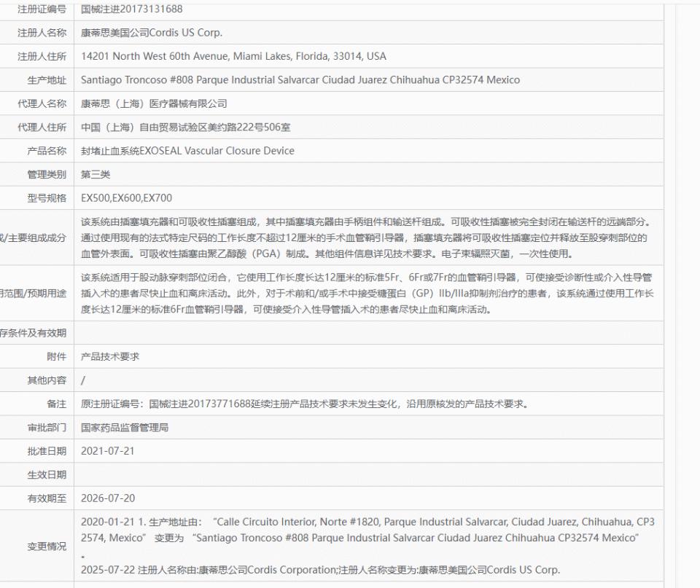
Task: Click approval department 国家药品监督管理局
Action: 125,428
